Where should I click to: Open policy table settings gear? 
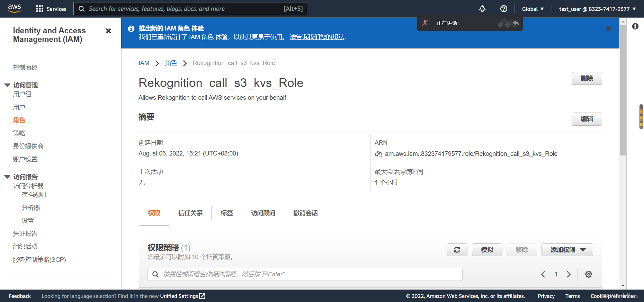pos(589,274)
